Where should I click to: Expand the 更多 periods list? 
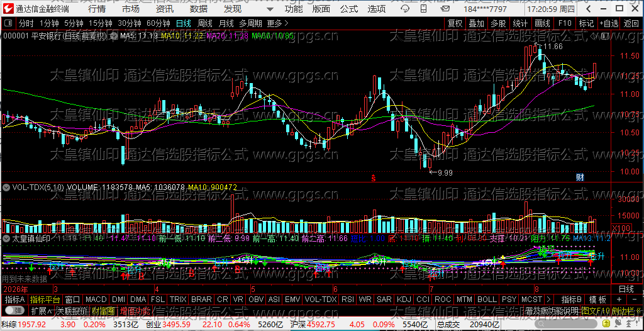(277, 23)
